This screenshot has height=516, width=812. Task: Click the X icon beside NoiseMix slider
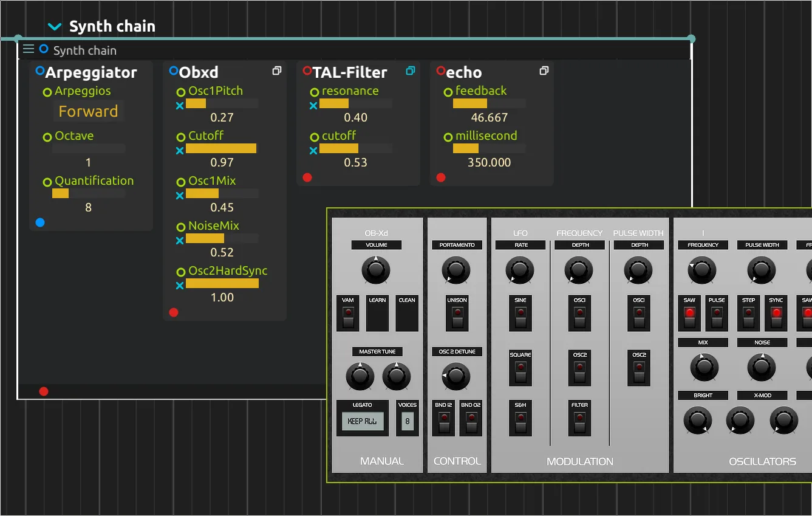click(x=180, y=241)
